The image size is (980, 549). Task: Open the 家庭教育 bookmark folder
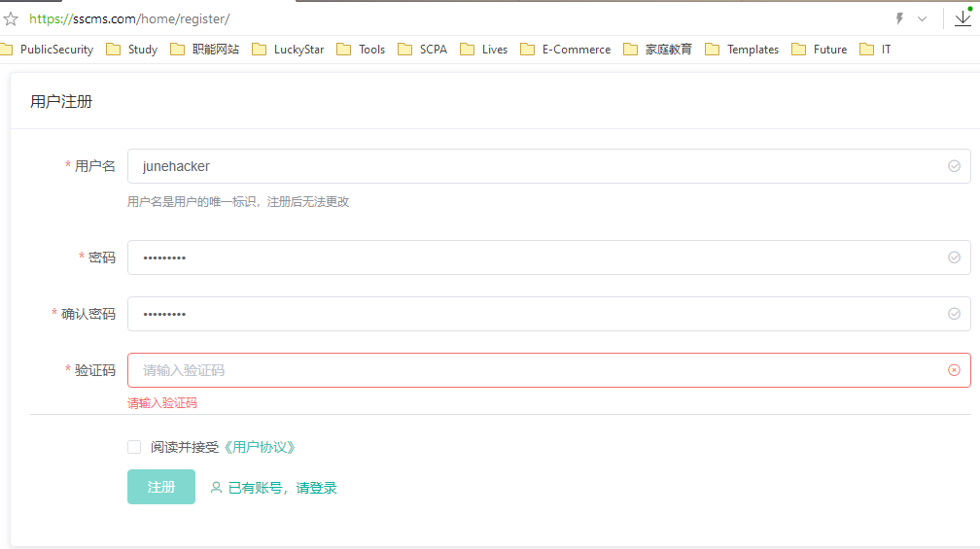(x=658, y=50)
